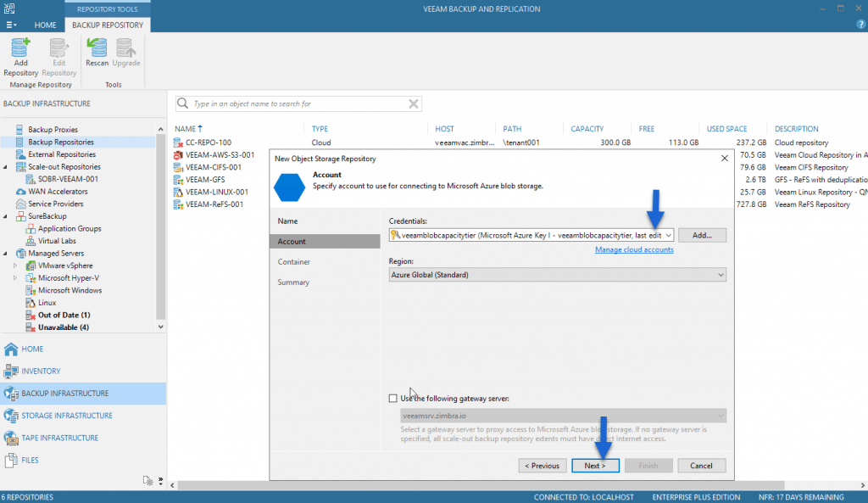Expand the VMware vSphere node
868x503 pixels.
[x=15, y=265]
